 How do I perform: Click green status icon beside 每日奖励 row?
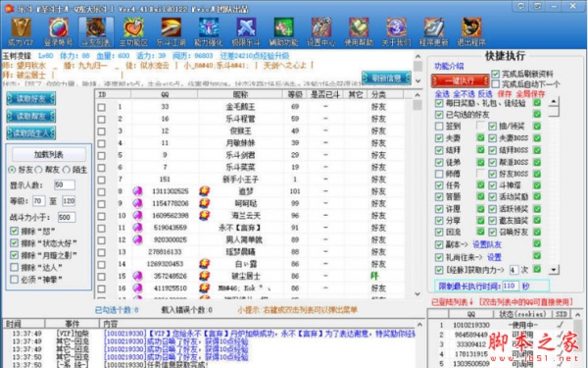click(537, 102)
